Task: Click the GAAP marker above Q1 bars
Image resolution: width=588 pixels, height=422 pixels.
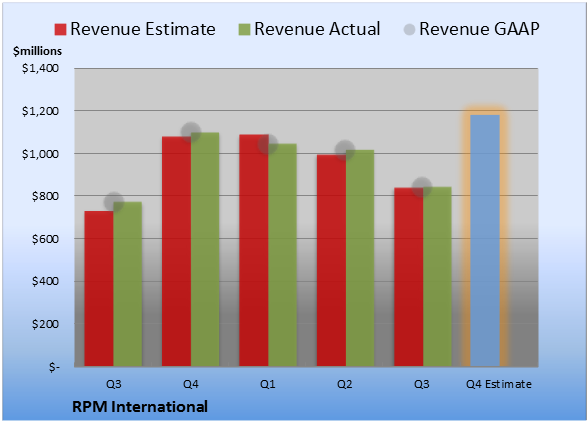Action: 268,144
